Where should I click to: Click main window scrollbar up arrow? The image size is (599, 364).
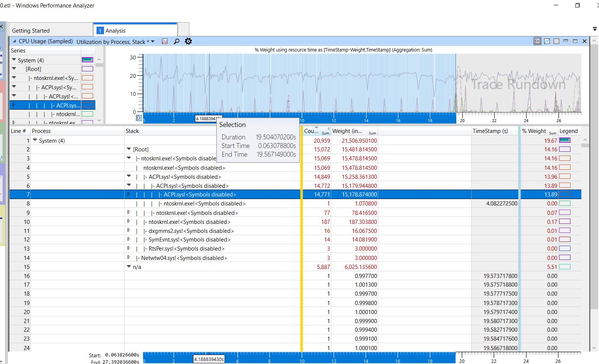[x=595, y=40]
